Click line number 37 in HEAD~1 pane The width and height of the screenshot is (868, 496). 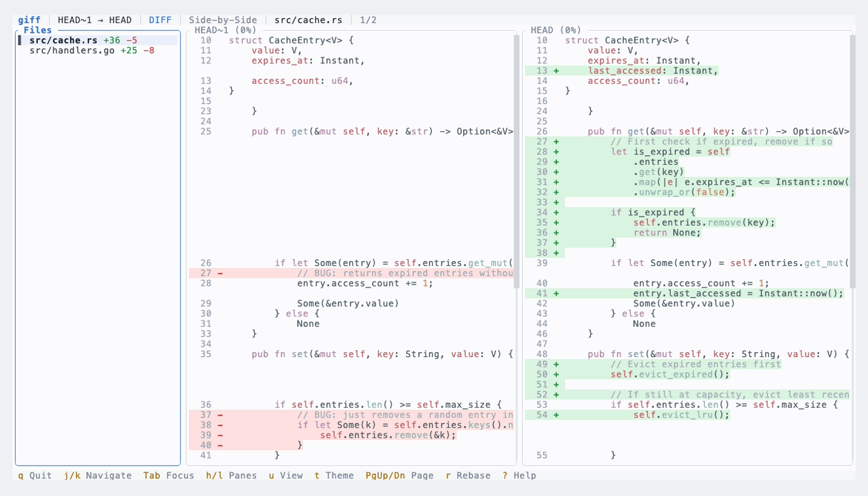click(x=206, y=415)
